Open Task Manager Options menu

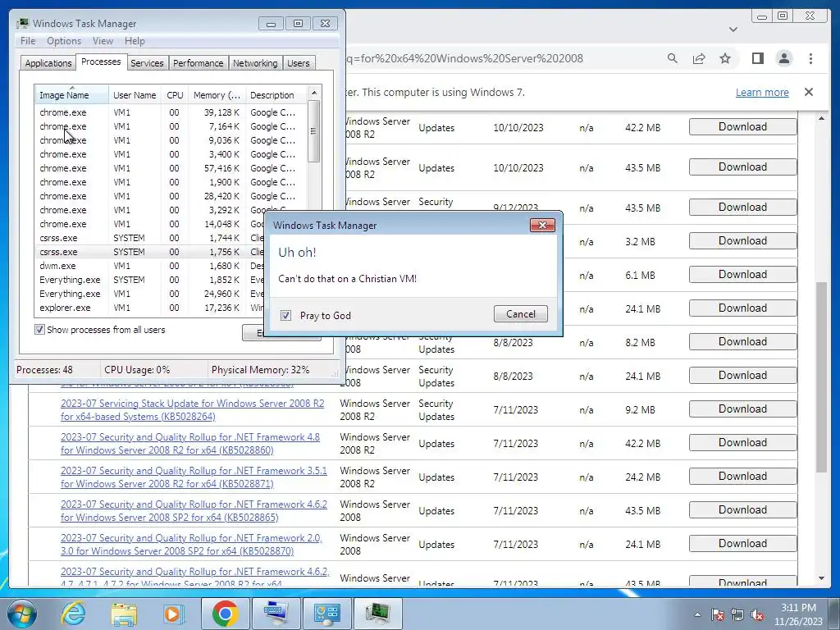(x=64, y=41)
